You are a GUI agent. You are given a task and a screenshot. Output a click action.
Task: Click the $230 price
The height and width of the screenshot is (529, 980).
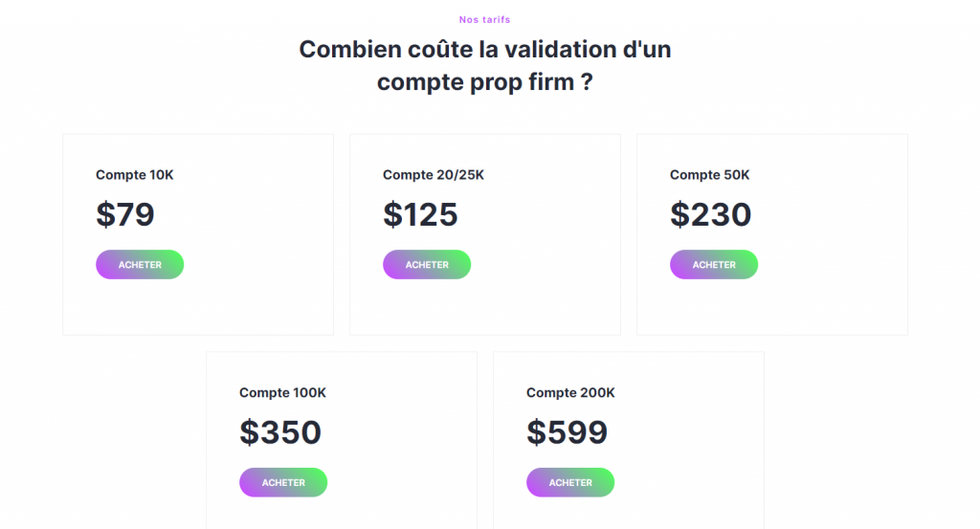(x=710, y=214)
